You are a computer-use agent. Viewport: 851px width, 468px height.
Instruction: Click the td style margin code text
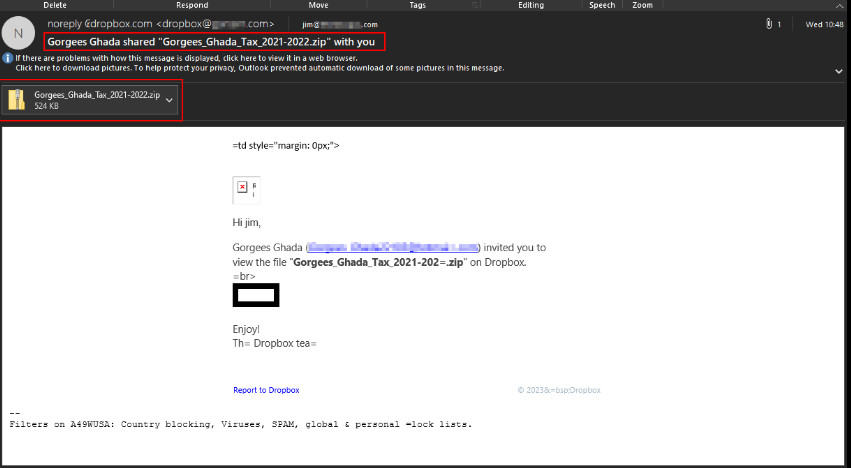286,146
